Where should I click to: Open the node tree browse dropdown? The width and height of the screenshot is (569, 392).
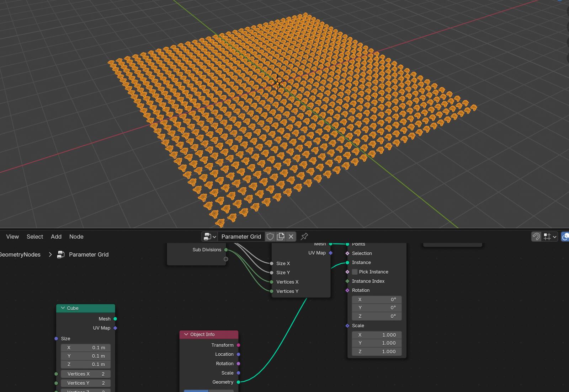pyautogui.click(x=209, y=237)
